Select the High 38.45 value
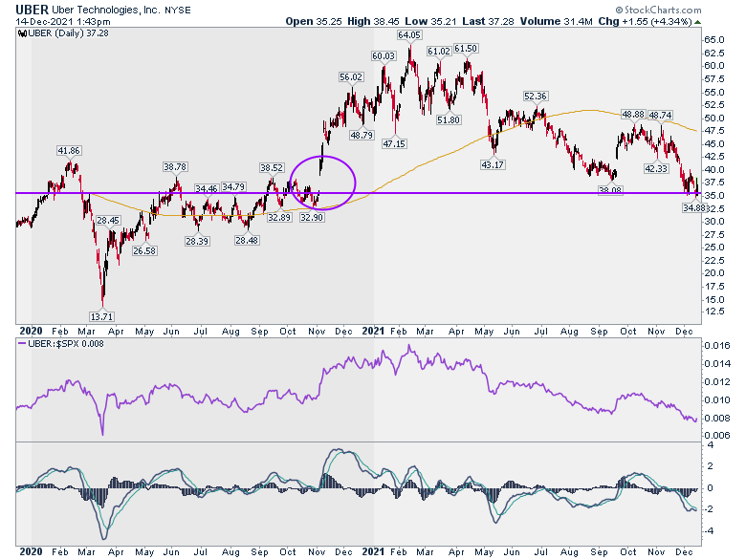This screenshot has width=746, height=560. [x=373, y=21]
